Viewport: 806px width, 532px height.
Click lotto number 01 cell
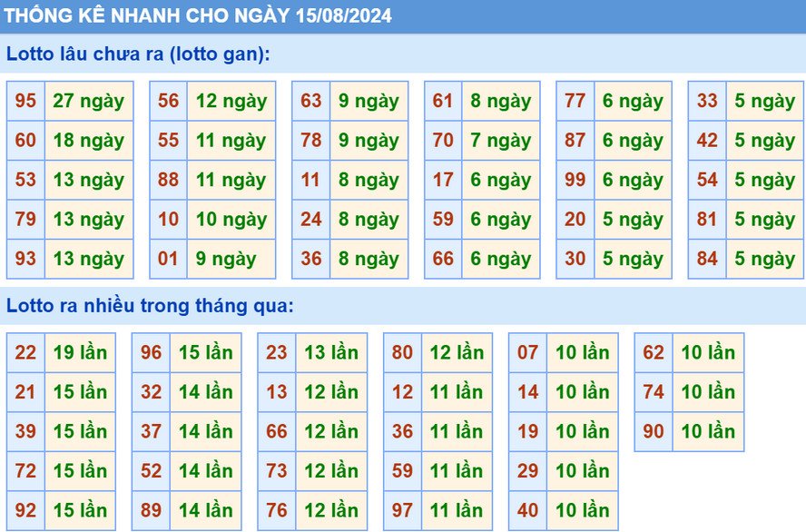(x=168, y=259)
